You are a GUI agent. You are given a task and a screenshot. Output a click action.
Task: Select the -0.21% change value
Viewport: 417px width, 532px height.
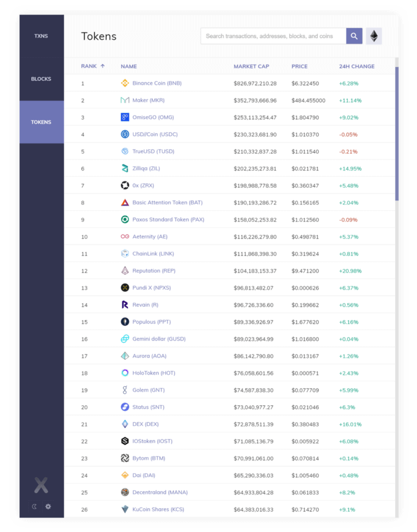(x=348, y=152)
